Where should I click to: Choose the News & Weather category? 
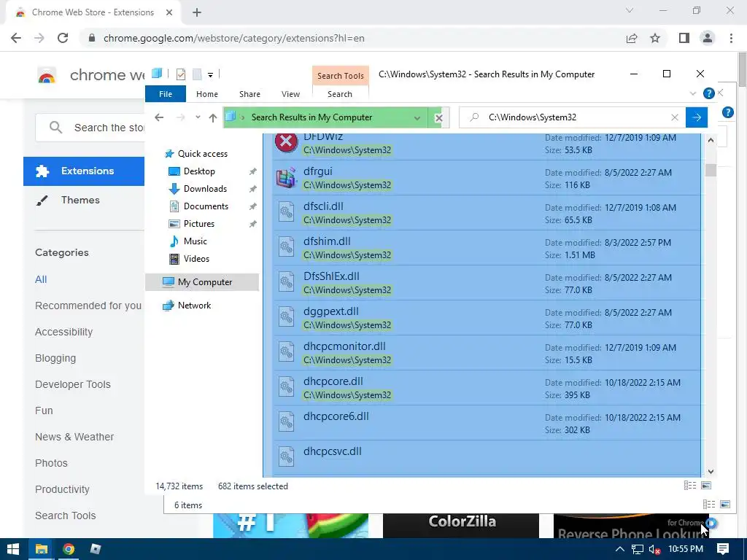(x=74, y=437)
